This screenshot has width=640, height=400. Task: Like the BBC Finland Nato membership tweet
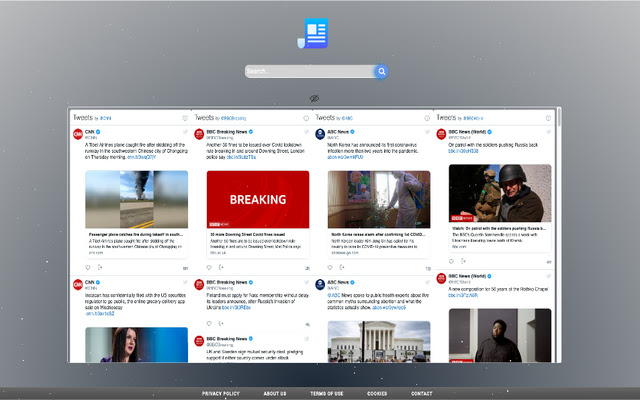(209, 324)
